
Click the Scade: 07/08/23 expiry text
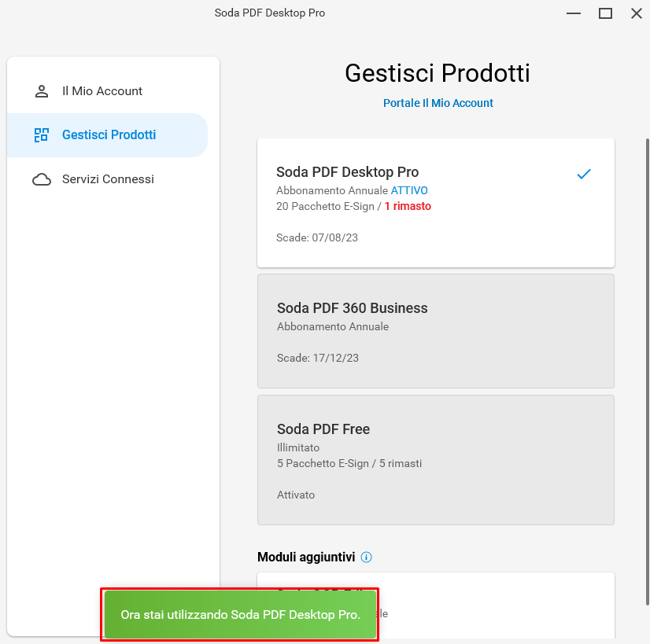(316, 237)
